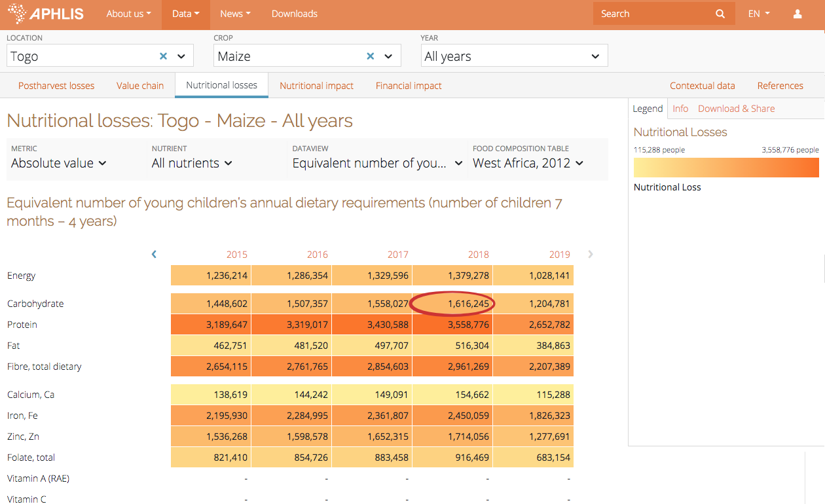Image resolution: width=825 pixels, height=504 pixels.
Task: Click the Vitamin A (RAE) row label
Action: click(x=38, y=478)
